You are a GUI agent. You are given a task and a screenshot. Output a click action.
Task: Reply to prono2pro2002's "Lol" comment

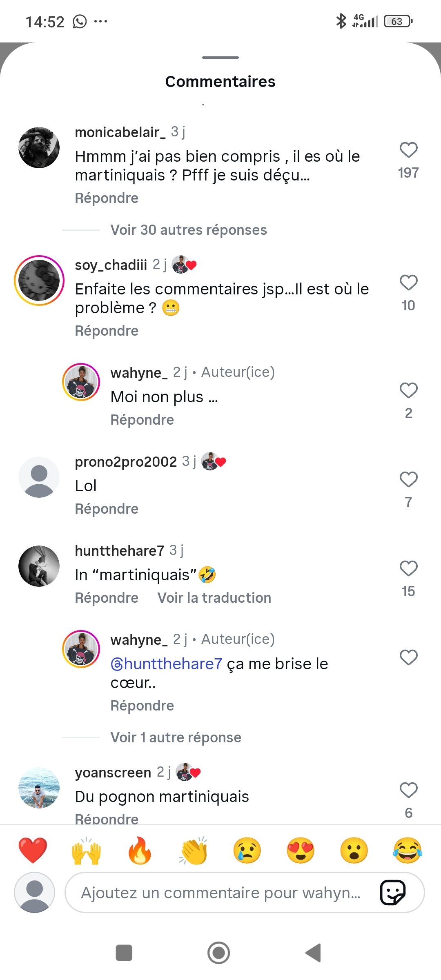click(x=107, y=509)
